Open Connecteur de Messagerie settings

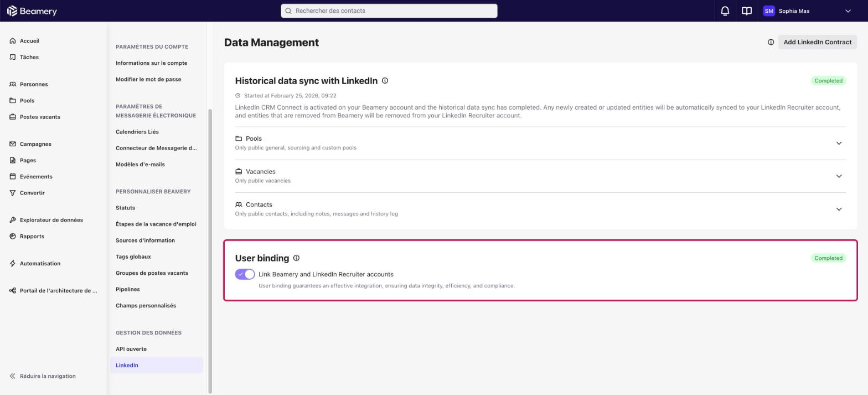(156, 148)
